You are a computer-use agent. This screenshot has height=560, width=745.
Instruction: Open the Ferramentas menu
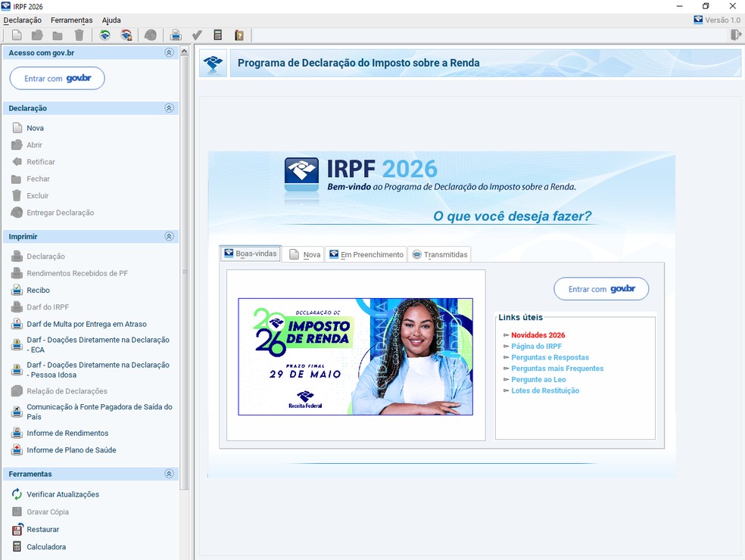coord(72,20)
